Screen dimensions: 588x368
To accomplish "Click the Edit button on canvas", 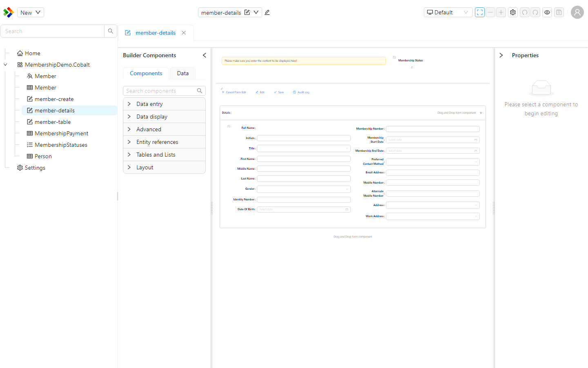I will pos(260,92).
